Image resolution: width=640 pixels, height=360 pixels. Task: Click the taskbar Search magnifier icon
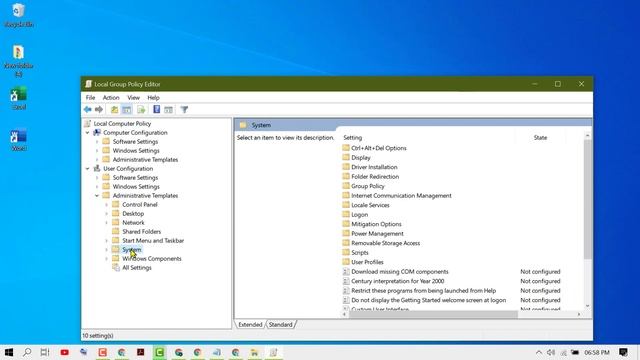[x=27, y=352]
